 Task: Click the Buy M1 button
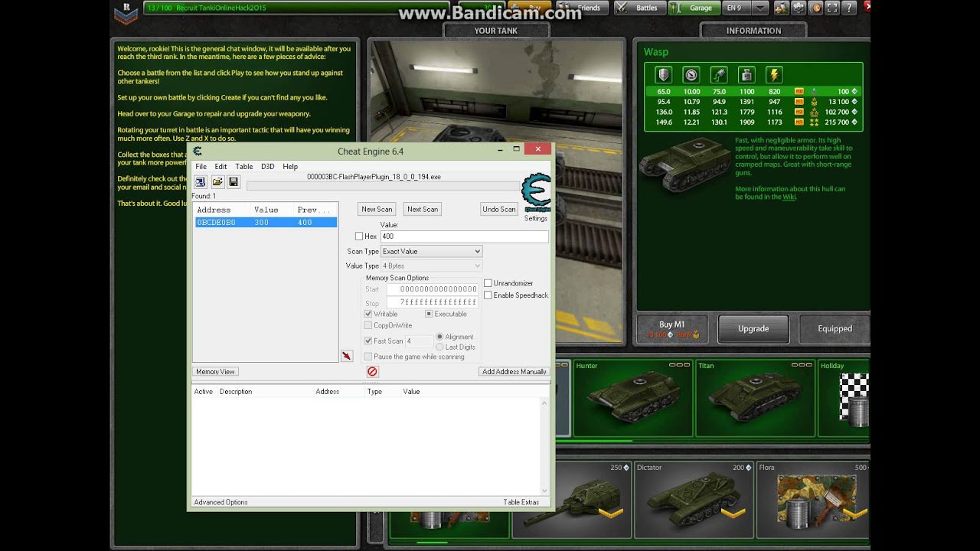[x=672, y=329]
